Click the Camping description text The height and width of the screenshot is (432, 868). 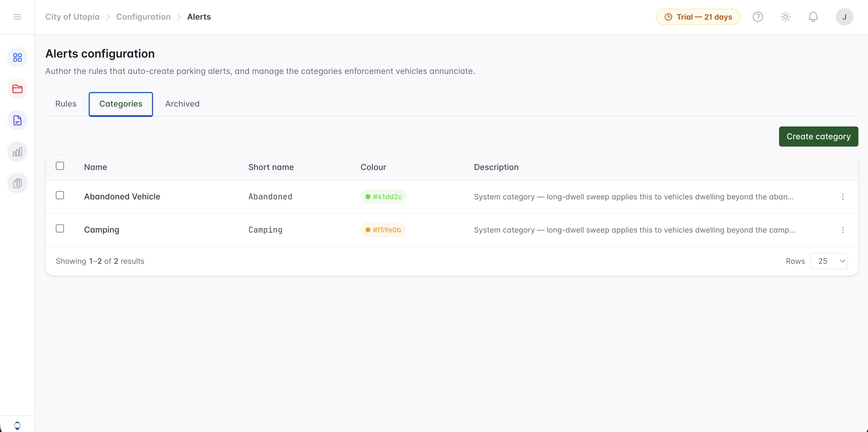(x=635, y=230)
